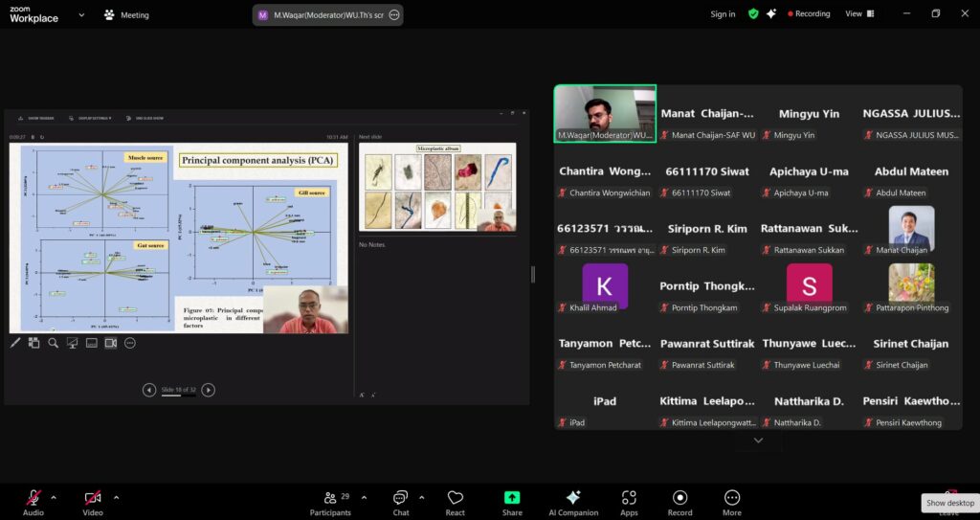Image resolution: width=980 pixels, height=520 pixels.
Task: Open the Chat panel
Action: (401, 502)
